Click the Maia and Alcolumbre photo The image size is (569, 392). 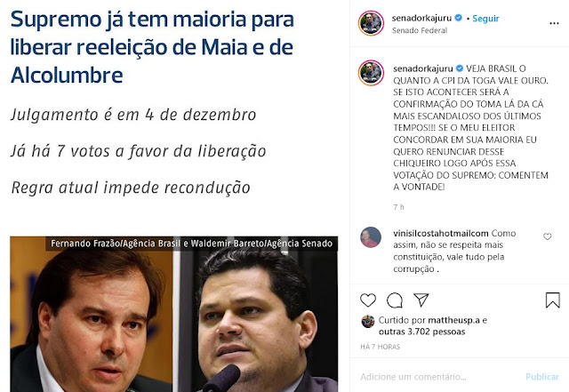coord(174,315)
